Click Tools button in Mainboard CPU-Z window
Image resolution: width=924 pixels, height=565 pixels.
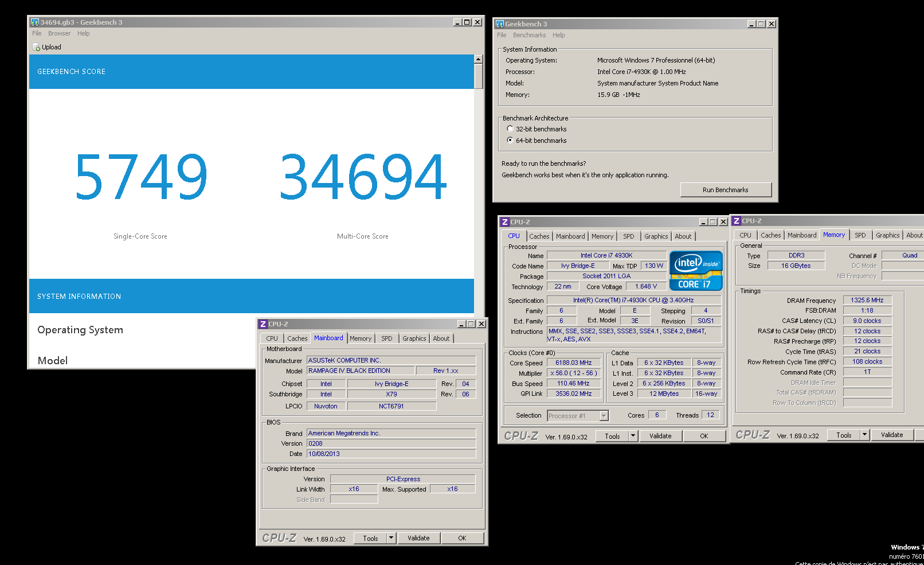(x=370, y=538)
